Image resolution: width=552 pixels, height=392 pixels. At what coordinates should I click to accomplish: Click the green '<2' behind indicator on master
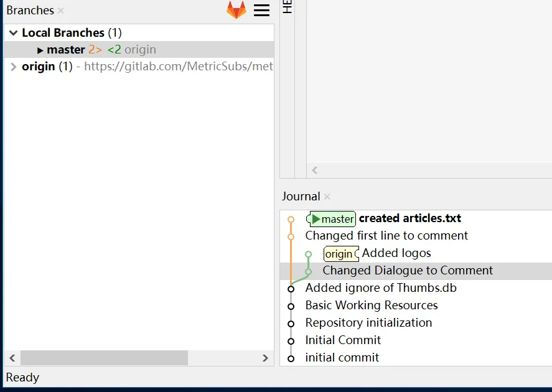114,50
